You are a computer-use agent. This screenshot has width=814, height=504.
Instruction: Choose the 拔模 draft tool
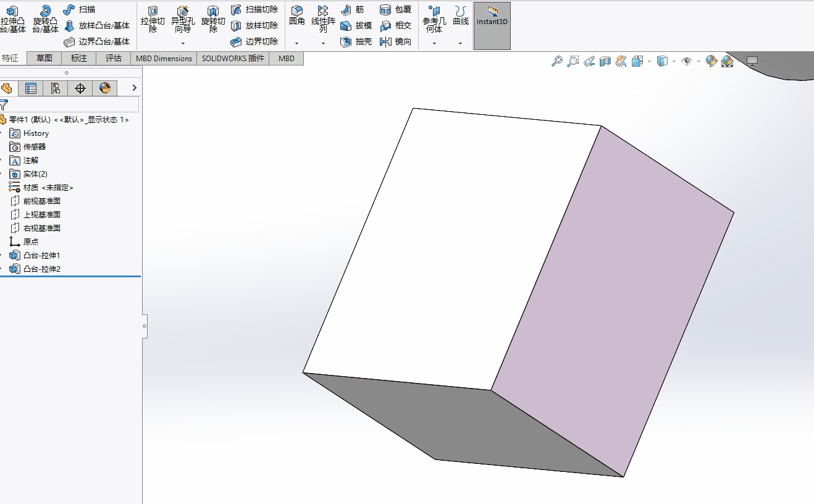(x=356, y=25)
